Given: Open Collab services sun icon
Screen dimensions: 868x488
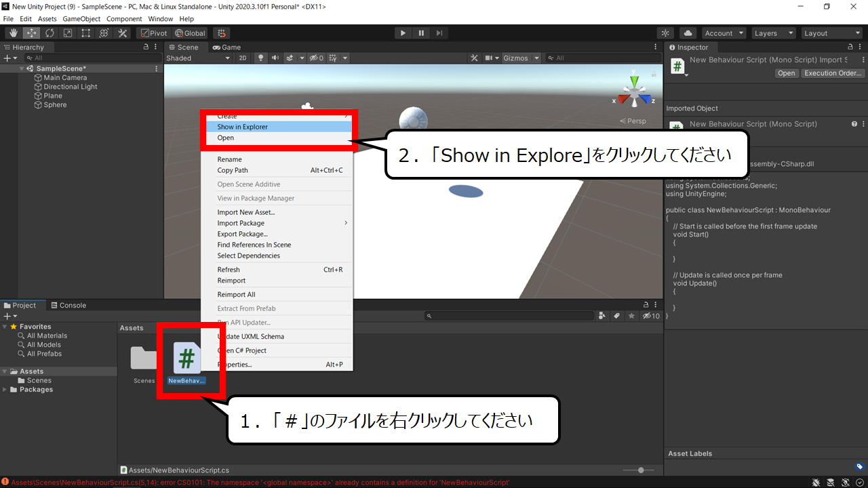Looking at the screenshot, I should 666,33.
